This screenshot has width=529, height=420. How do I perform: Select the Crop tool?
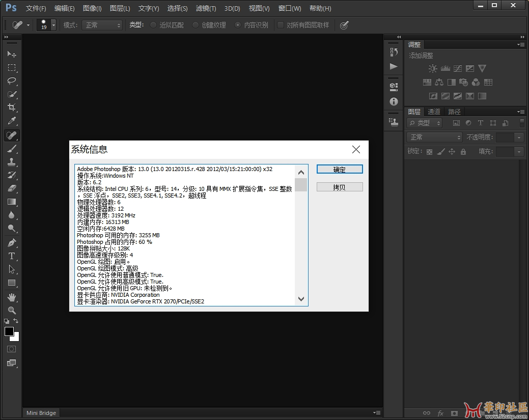[x=12, y=107]
